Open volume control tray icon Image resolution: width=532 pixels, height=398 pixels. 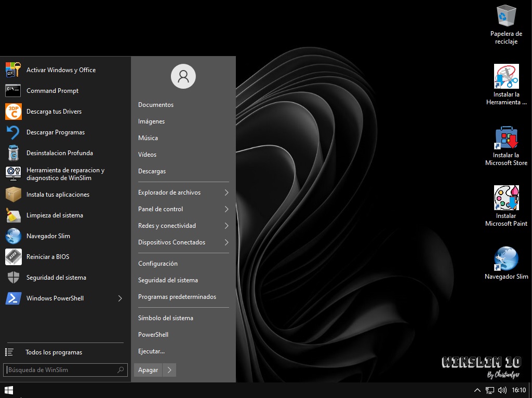[502, 390]
